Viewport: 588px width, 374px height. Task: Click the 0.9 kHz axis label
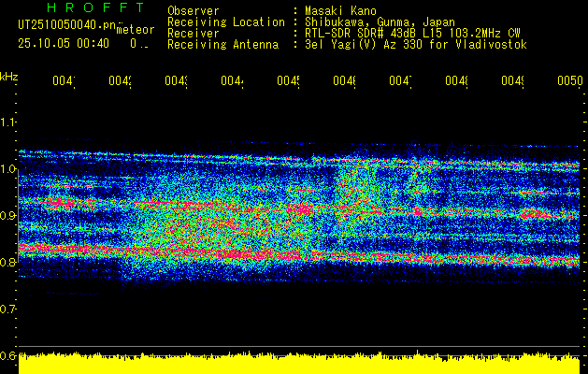click(x=7, y=215)
